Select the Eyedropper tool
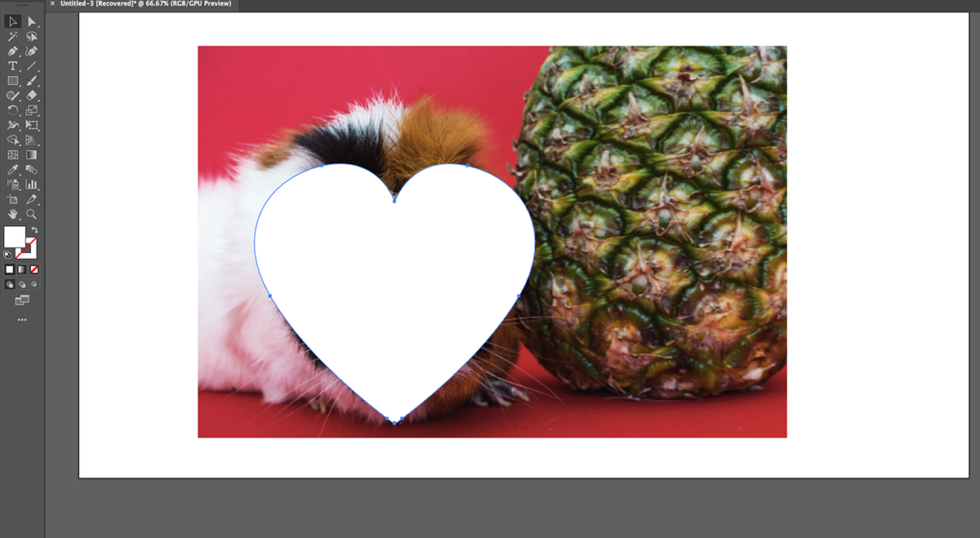Image resolution: width=980 pixels, height=538 pixels. point(12,170)
